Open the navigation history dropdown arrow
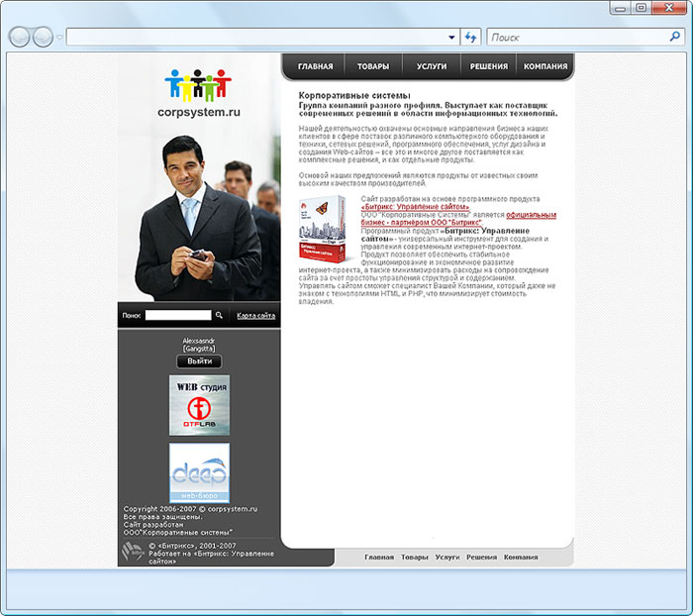This screenshot has width=693, height=616. (59, 38)
